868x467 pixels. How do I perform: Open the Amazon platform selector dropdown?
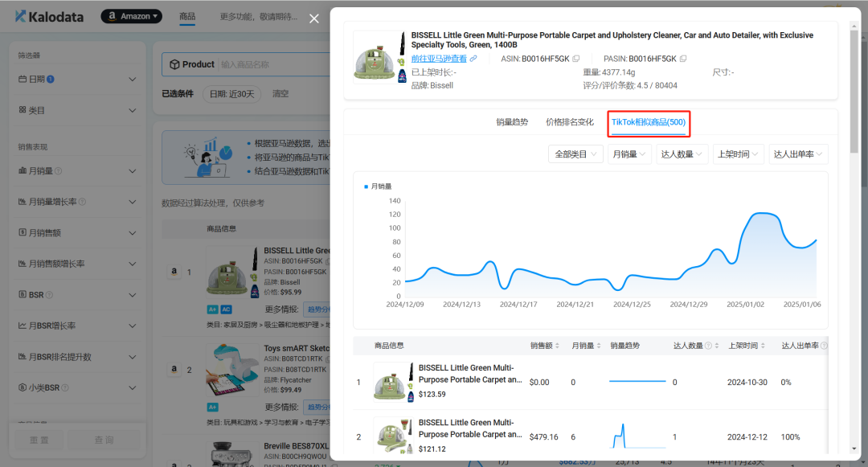pos(131,15)
